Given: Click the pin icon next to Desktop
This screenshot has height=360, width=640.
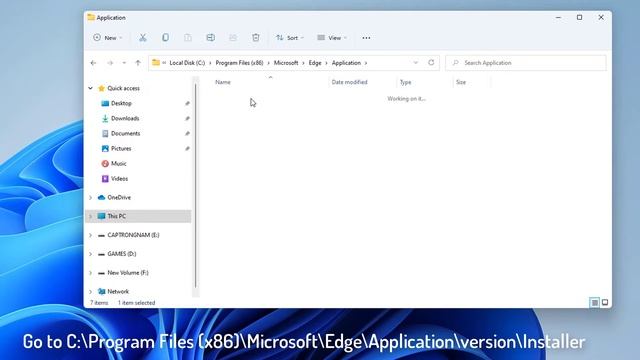Looking at the screenshot, I should (x=187, y=103).
